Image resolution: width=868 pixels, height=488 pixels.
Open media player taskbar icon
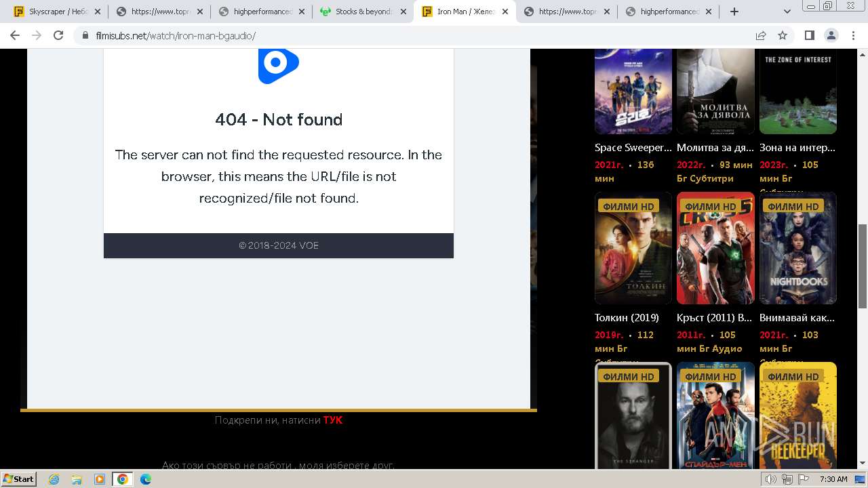tap(100, 479)
